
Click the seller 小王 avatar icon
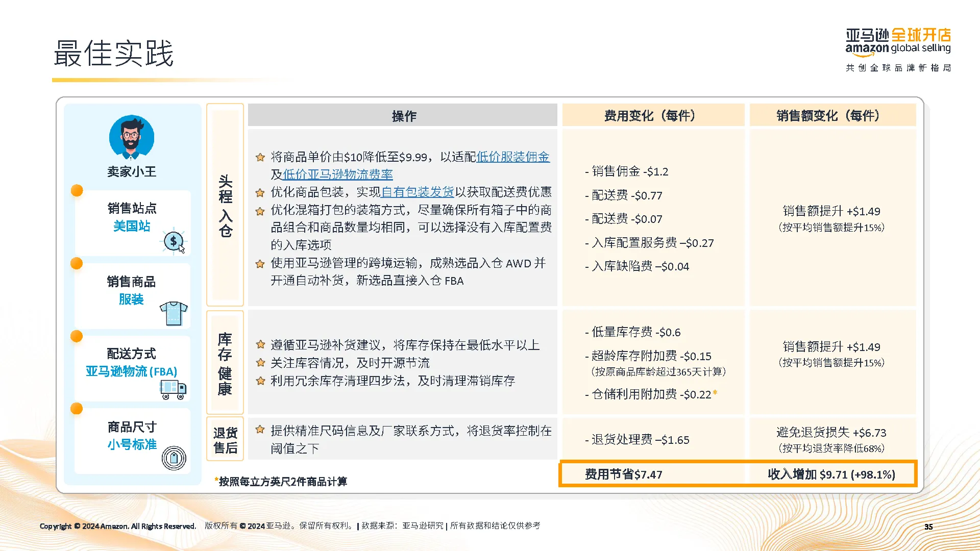pyautogui.click(x=132, y=138)
